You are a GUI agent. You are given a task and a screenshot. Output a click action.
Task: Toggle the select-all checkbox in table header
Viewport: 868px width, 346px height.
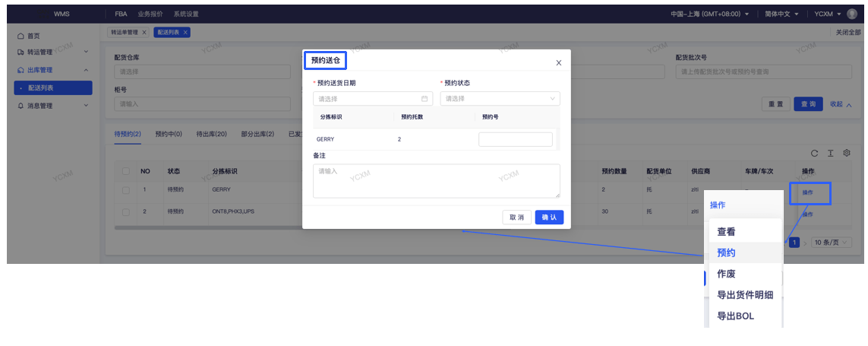pos(126,171)
